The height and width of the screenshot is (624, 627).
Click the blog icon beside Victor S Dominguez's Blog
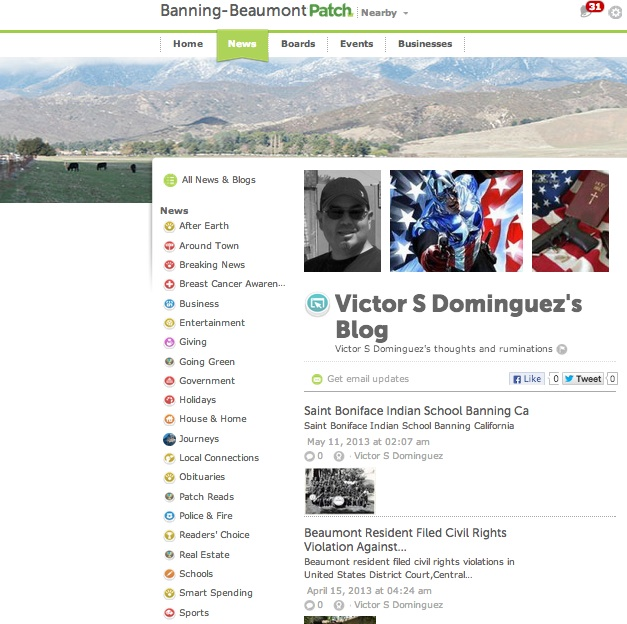(317, 304)
